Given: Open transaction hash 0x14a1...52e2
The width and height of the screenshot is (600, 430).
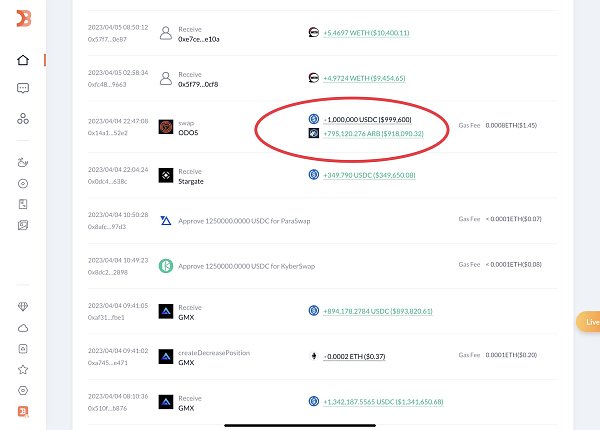Looking at the screenshot, I should [108, 133].
